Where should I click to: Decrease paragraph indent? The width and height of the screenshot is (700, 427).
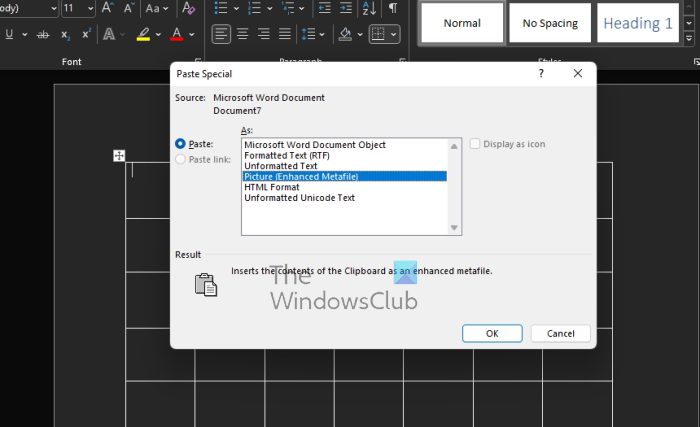coord(325,8)
